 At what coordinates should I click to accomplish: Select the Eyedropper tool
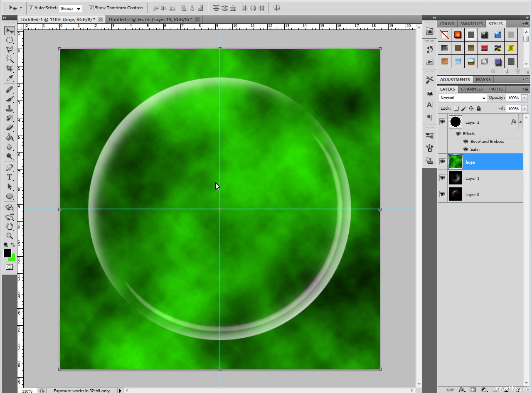[10, 79]
